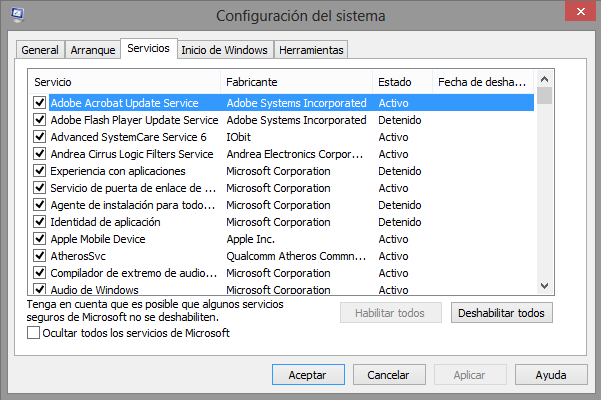Click the Aplicar button
Screen dimensions: 601x401
point(470,375)
